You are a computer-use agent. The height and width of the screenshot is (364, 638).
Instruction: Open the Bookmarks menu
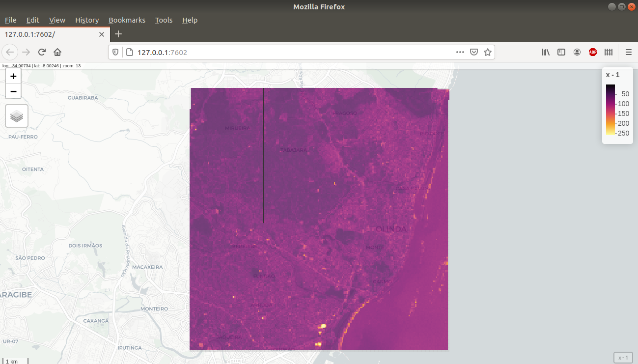pyautogui.click(x=127, y=20)
